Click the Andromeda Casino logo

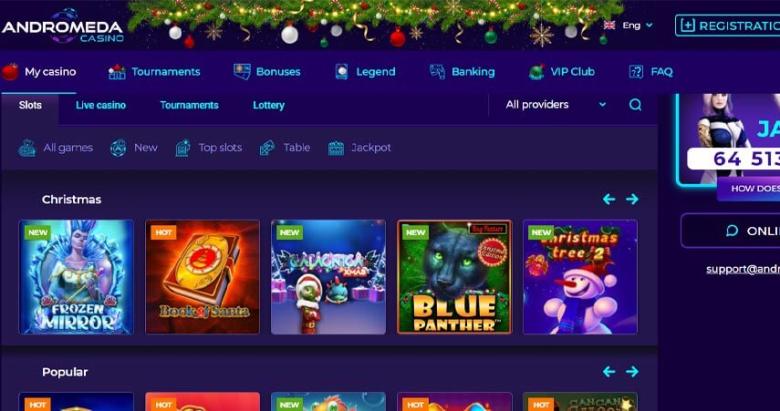tap(63, 26)
